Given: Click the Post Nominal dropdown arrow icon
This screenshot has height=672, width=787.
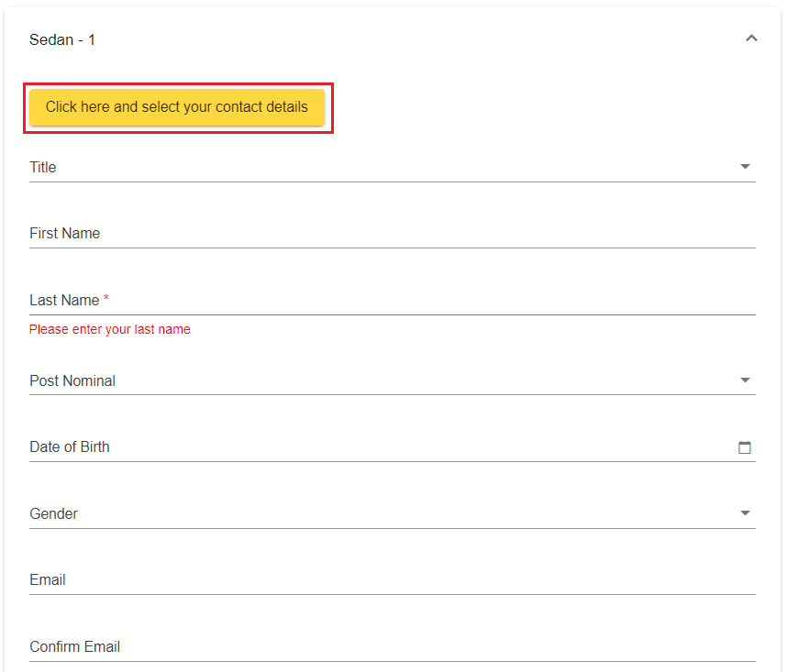Looking at the screenshot, I should (745, 380).
